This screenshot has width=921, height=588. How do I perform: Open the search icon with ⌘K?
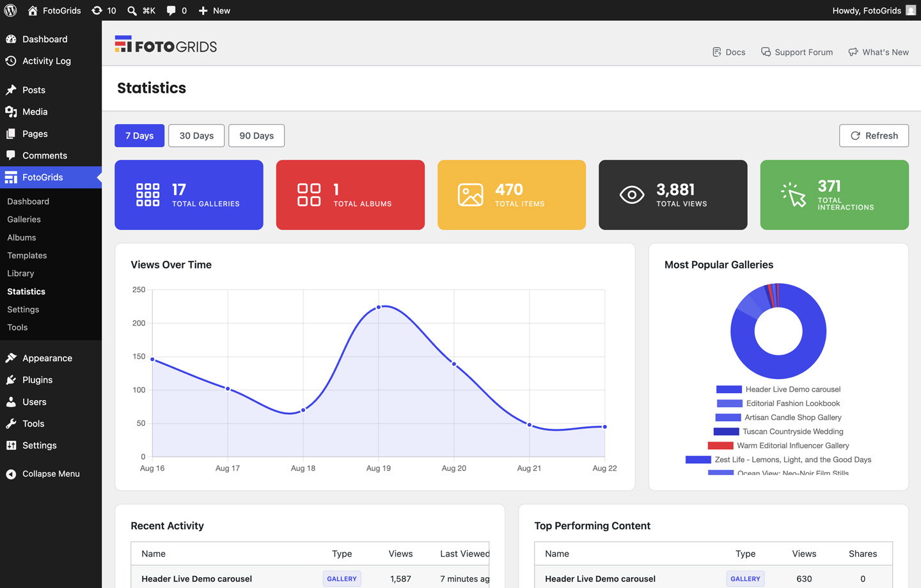click(x=132, y=10)
